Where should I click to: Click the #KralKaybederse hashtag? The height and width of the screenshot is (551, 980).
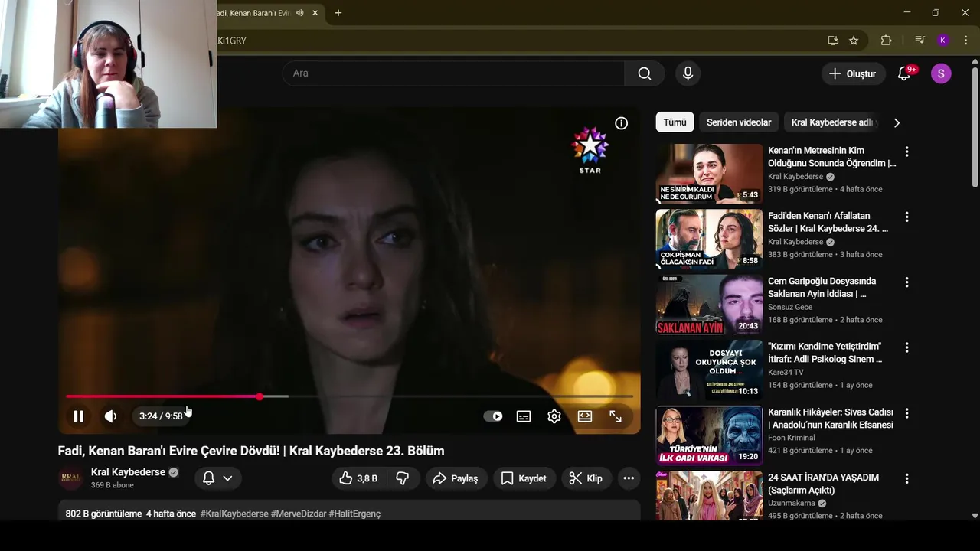[234, 514]
